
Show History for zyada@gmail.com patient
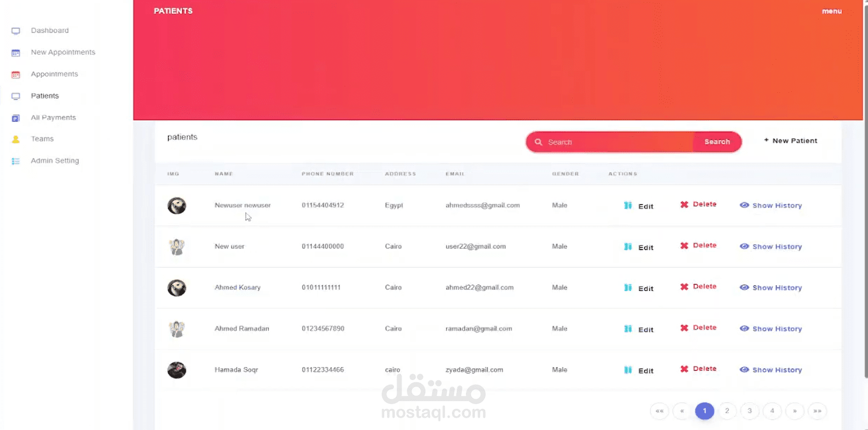[771, 370]
